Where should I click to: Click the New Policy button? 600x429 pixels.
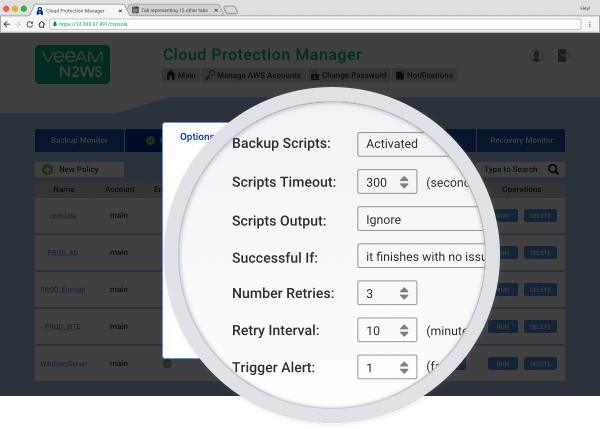[x=79, y=169]
